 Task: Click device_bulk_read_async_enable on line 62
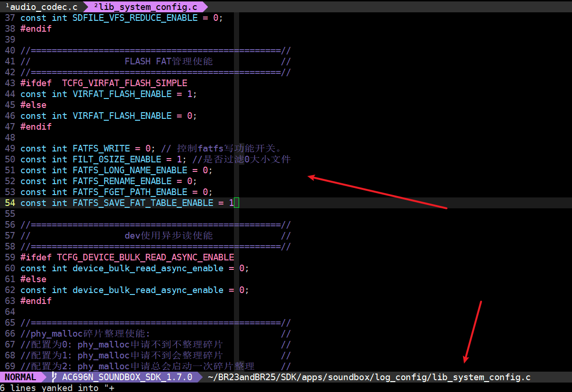(148, 290)
